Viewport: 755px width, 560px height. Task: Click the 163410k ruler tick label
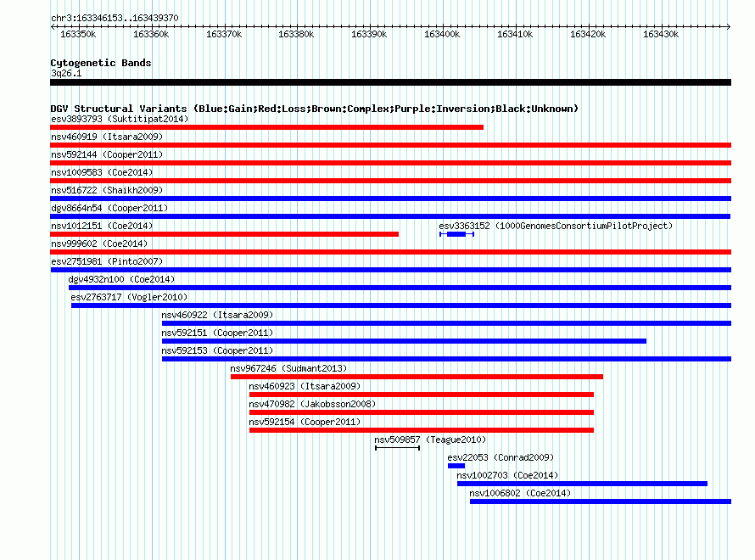pos(515,34)
